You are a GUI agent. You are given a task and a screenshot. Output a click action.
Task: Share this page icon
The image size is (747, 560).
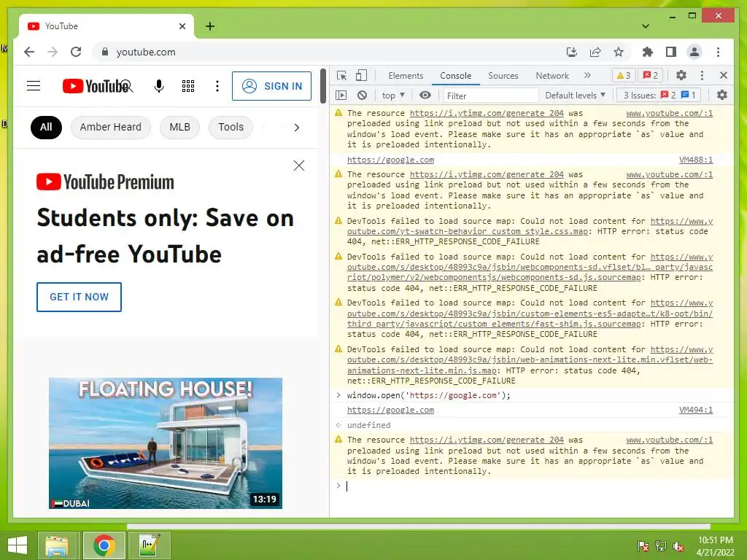(x=595, y=52)
